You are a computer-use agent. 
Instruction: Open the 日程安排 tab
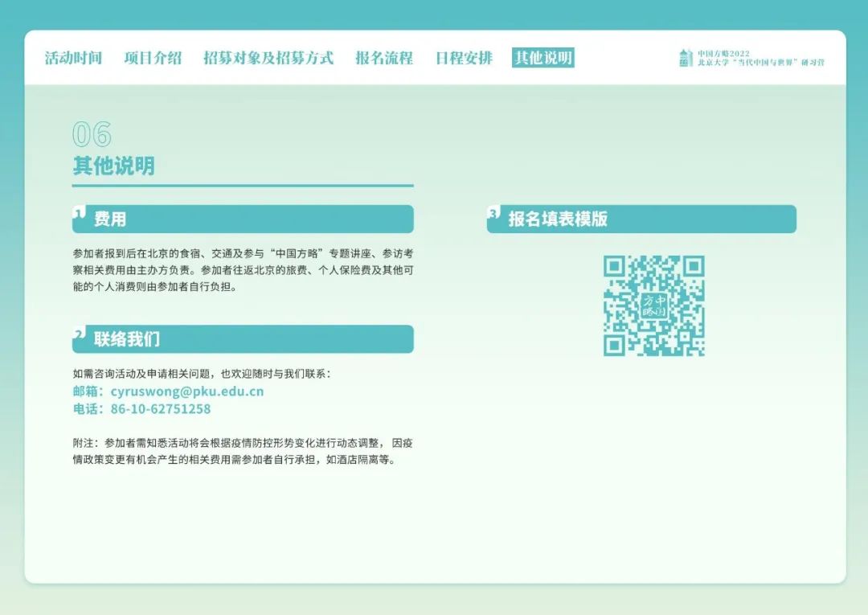[x=464, y=58]
